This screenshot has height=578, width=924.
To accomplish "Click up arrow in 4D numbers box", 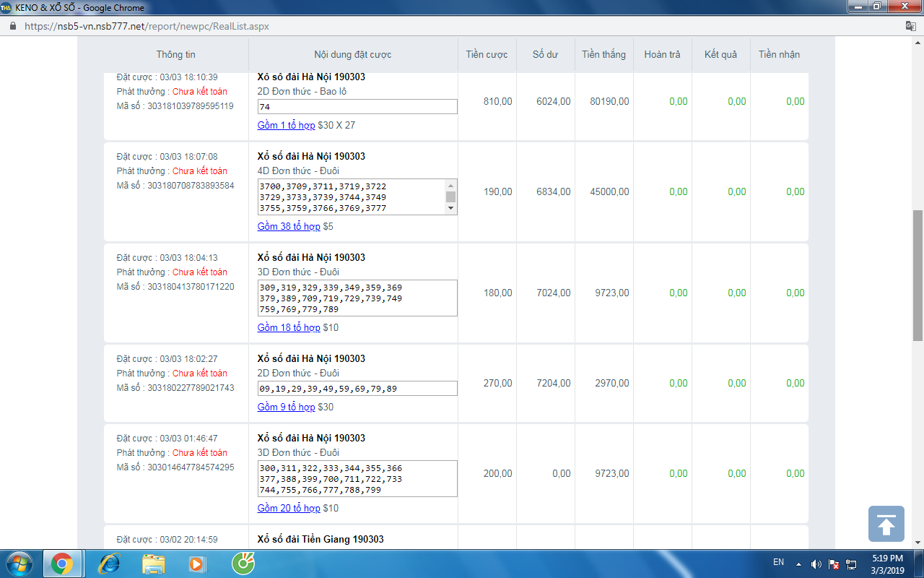I will click(451, 185).
